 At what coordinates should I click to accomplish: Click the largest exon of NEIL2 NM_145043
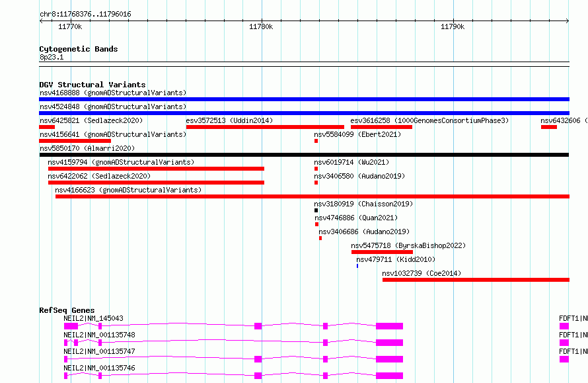(x=390, y=326)
